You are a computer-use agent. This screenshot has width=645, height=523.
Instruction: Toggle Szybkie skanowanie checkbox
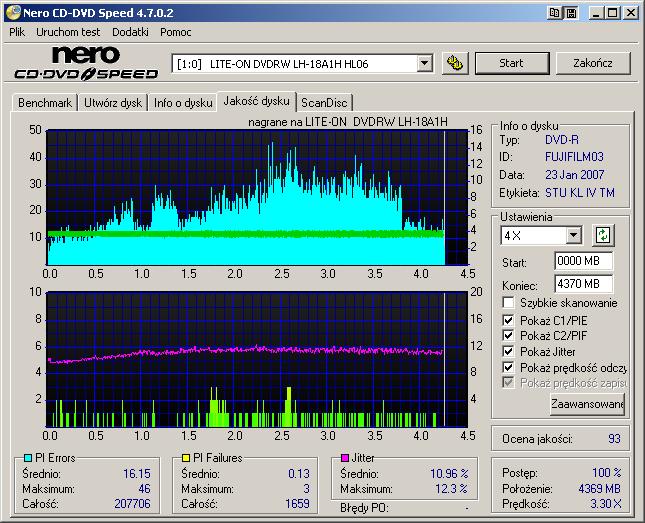(x=508, y=303)
